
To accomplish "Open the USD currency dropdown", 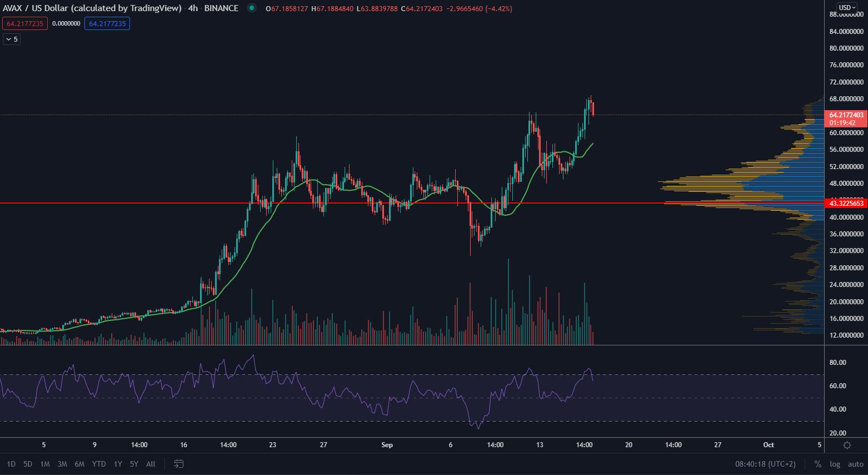I will pos(847,8).
